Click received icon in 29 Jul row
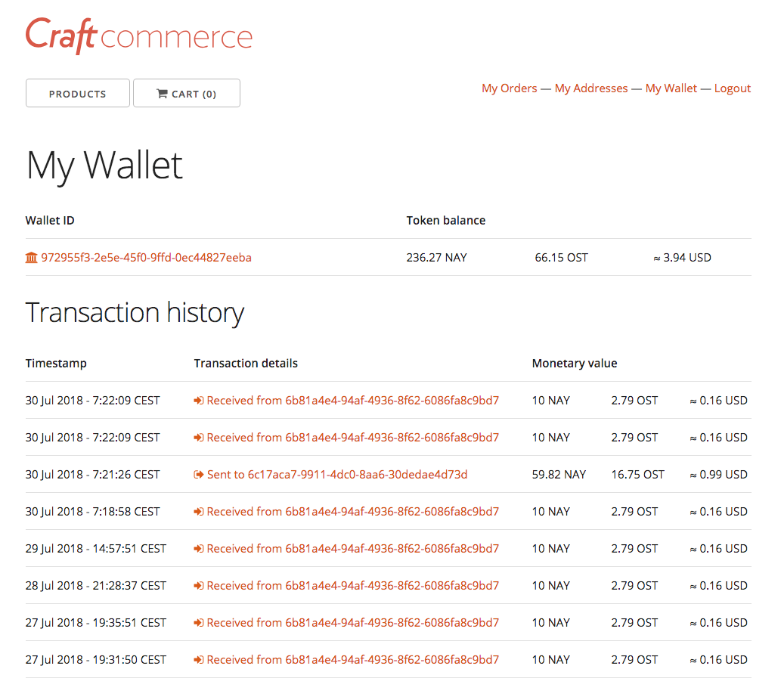 [199, 548]
